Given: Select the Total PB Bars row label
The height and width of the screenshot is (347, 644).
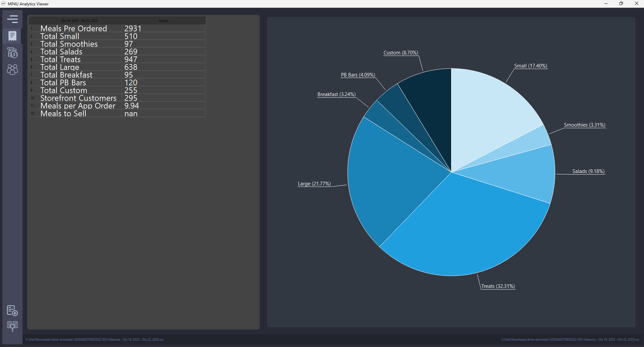Looking at the screenshot, I should (x=63, y=83).
